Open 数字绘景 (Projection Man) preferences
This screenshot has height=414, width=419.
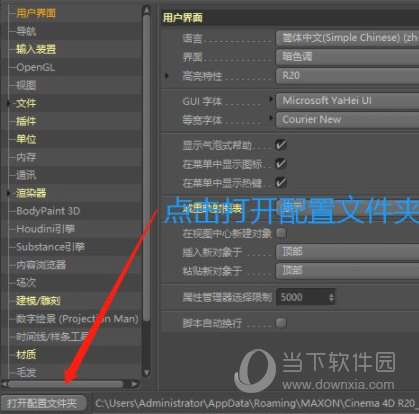click(77, 319)
